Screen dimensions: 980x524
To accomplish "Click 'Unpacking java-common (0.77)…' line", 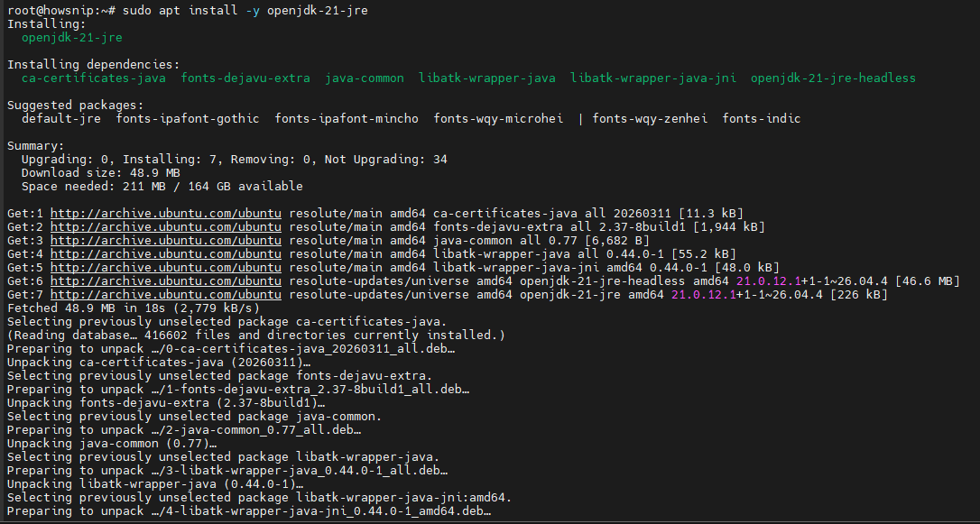I will point(112,444).
